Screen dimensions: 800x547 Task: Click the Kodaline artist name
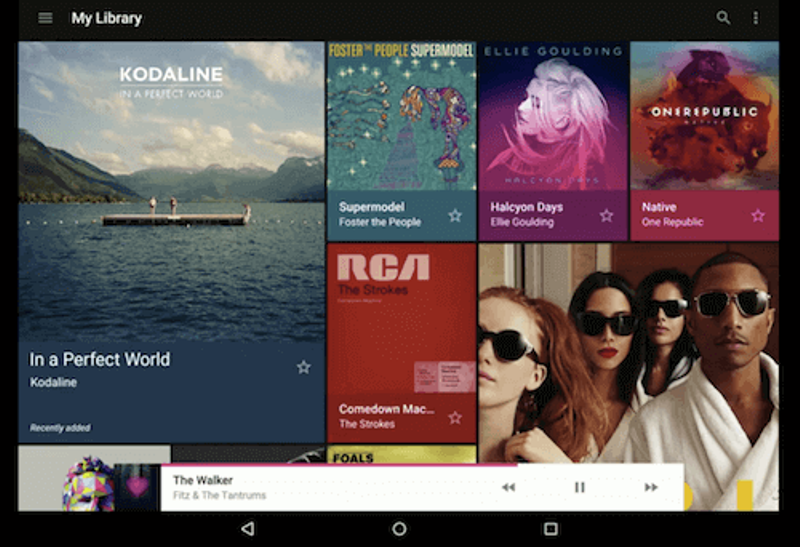[x=53, y=382]
